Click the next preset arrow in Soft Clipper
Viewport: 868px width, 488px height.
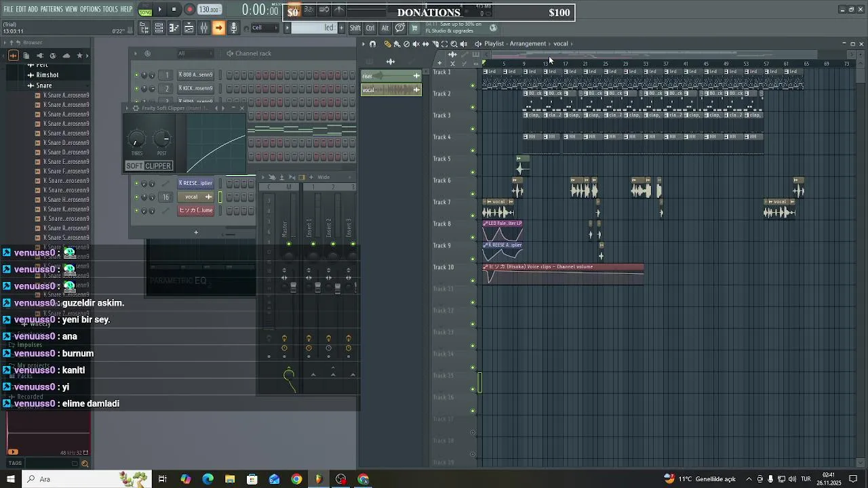(x=223, y=108)
